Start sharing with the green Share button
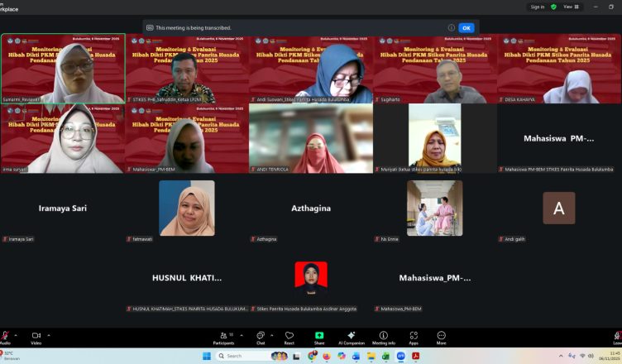This screenshot has width=622, height=364. [319, 338]
